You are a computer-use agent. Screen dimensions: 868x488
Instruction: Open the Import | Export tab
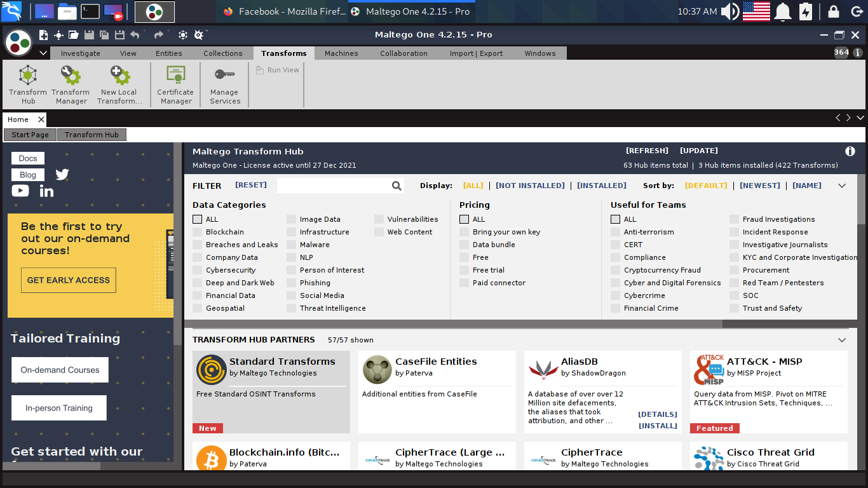click(477, 53)
